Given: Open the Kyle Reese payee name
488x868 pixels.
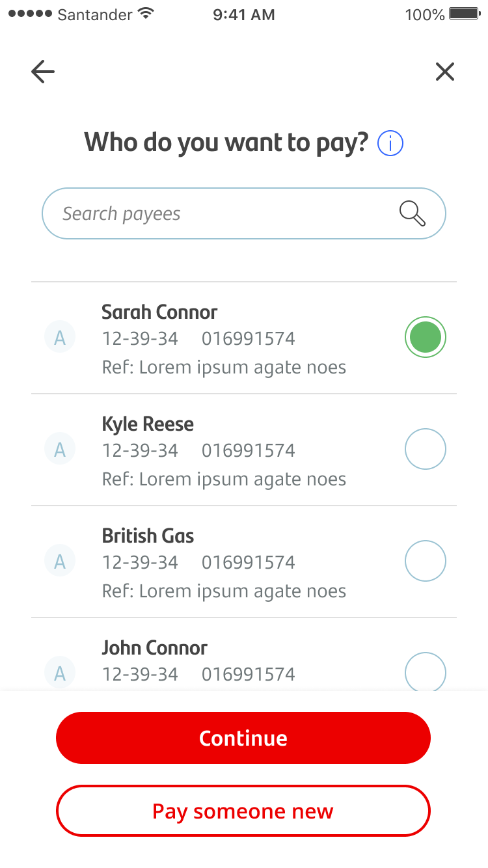Looking at the screenshot, I should [x=148, y=424].
